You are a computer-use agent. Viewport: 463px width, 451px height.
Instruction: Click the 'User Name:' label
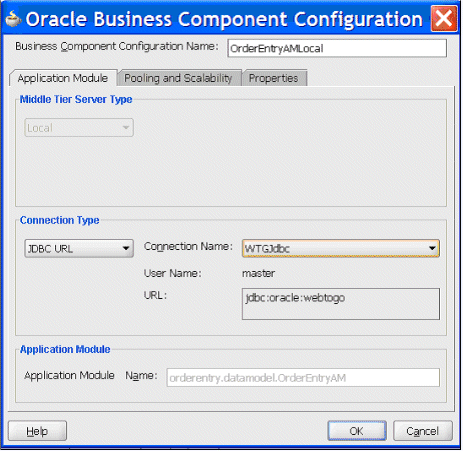click(173, 274)
